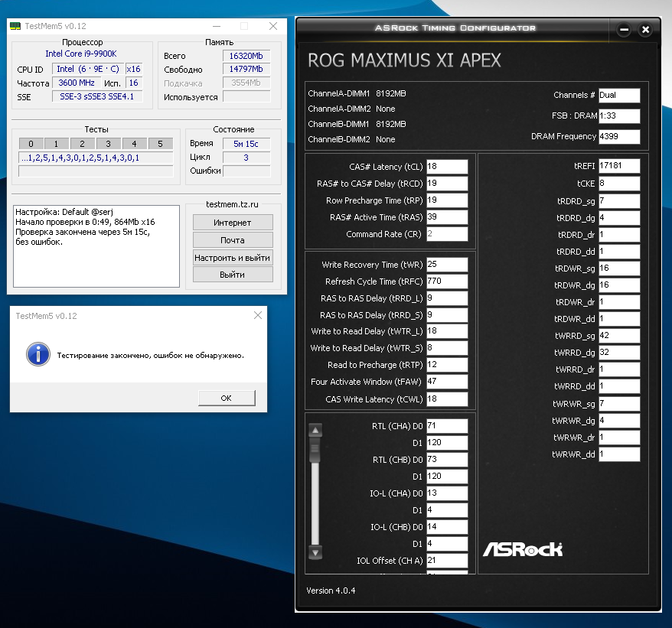Click the Channels # field showing Dual
The image size is (672, 628).
click(619, 95)
